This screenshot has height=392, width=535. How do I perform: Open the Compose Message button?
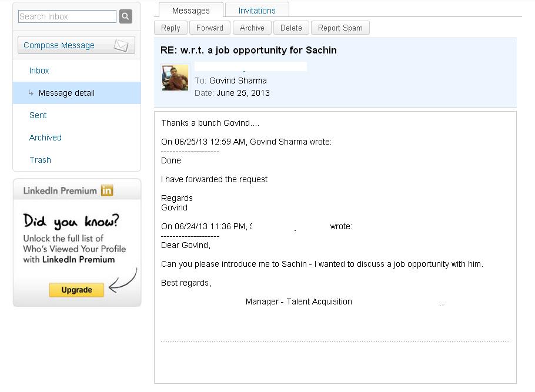(x=76, y=45)
